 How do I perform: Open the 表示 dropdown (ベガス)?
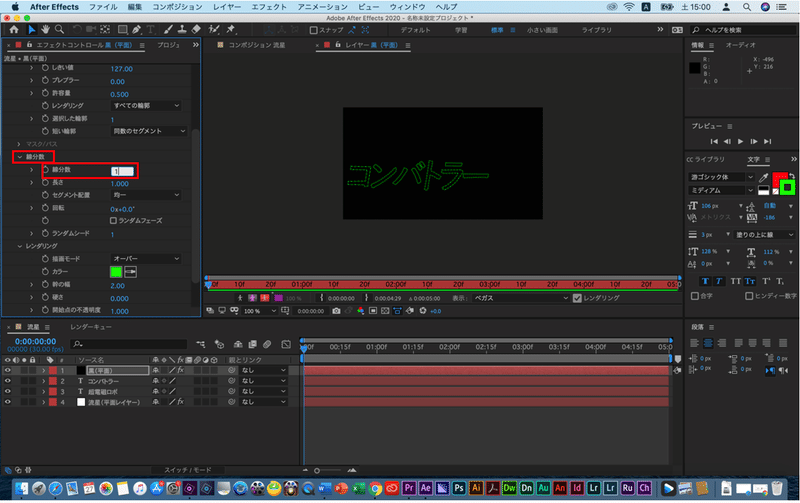coord(520,298)
